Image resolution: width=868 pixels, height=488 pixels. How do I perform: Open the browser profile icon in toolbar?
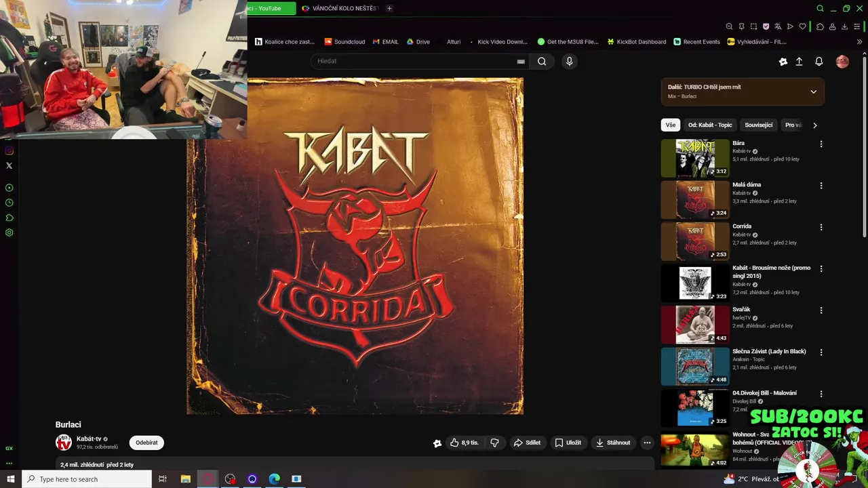coord(832,26)
